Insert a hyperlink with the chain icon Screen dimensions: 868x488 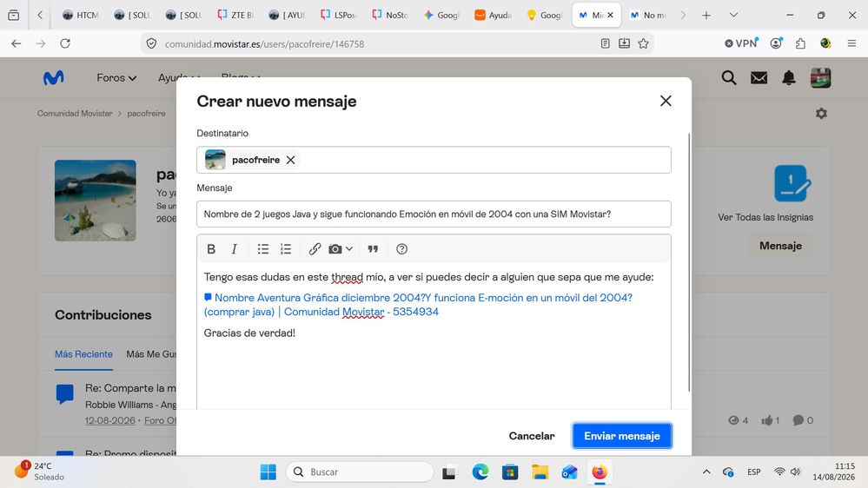tap(315, 249)
